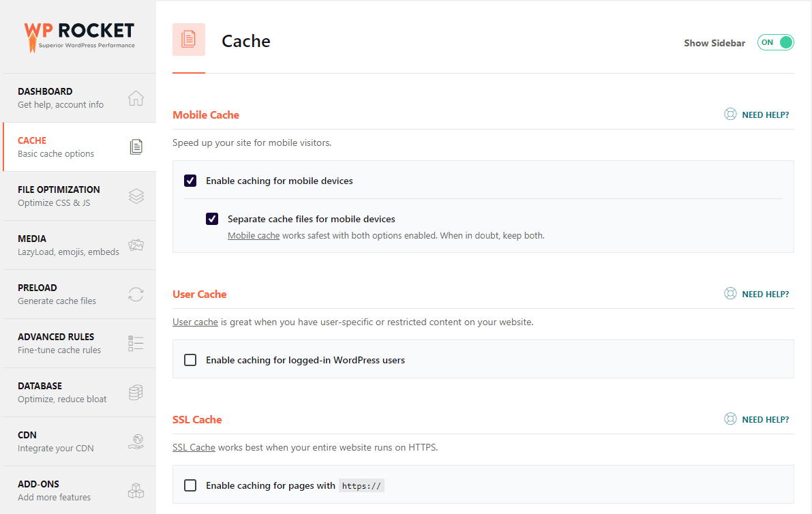The image size is (812, 514).
Task: Click the Cache page title text
Action: coord(246,41)
